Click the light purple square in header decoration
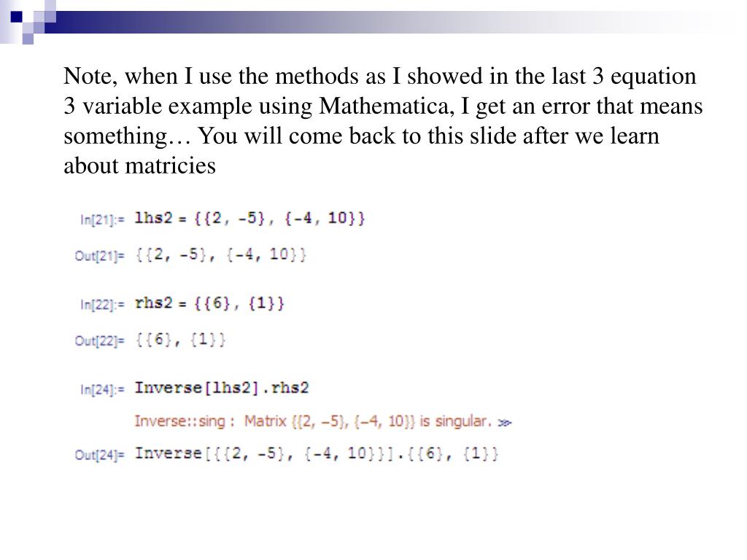Screen dimensions: 747x560 click(x=28, y=39)
